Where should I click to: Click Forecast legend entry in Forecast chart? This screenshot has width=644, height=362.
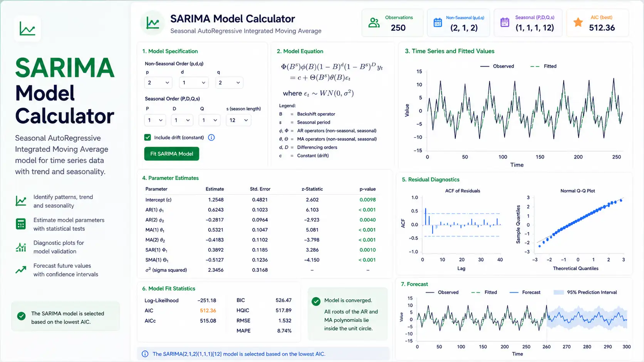(x=525, y=292)
